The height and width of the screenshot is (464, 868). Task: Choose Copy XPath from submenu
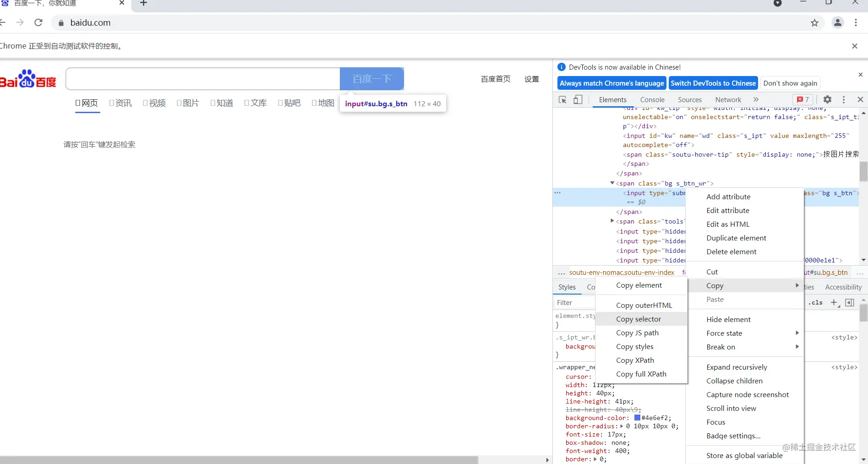coord(641,360)
